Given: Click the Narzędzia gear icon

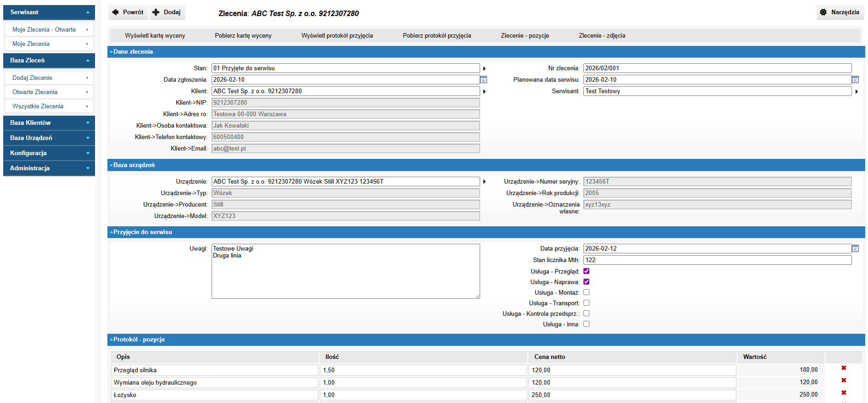Looking at the screenshot, I should (823, 12).
